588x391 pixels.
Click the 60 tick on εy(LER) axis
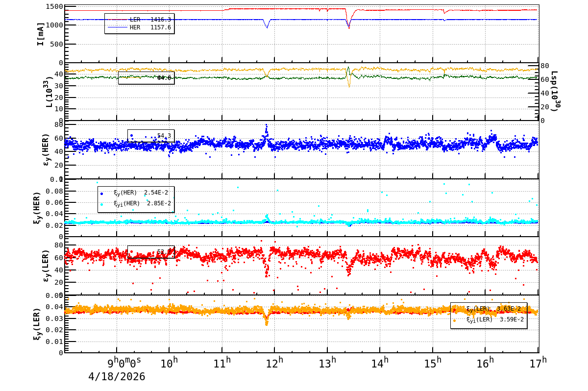tap(59, 258)
